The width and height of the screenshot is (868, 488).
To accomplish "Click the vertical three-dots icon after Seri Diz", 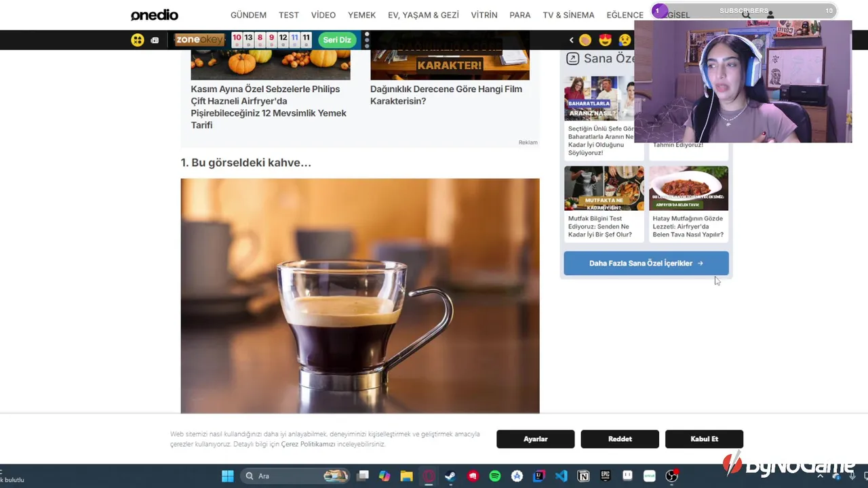I will [367, 40].
